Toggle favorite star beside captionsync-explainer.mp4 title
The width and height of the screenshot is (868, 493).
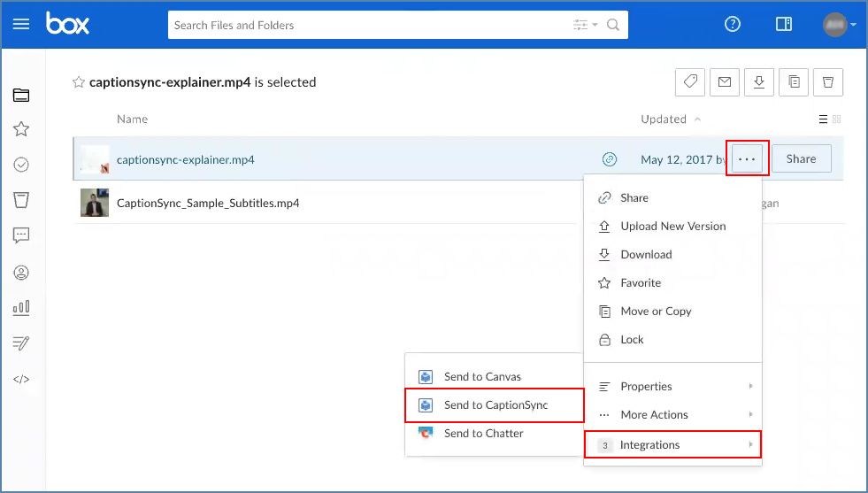click(x=79, y=82)
